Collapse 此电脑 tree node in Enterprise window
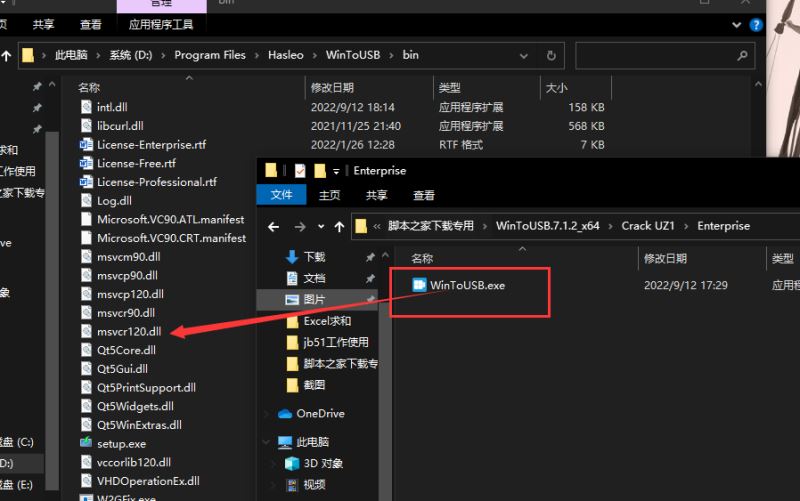This screenshot has width=800, height=501. tap(266, 442)
